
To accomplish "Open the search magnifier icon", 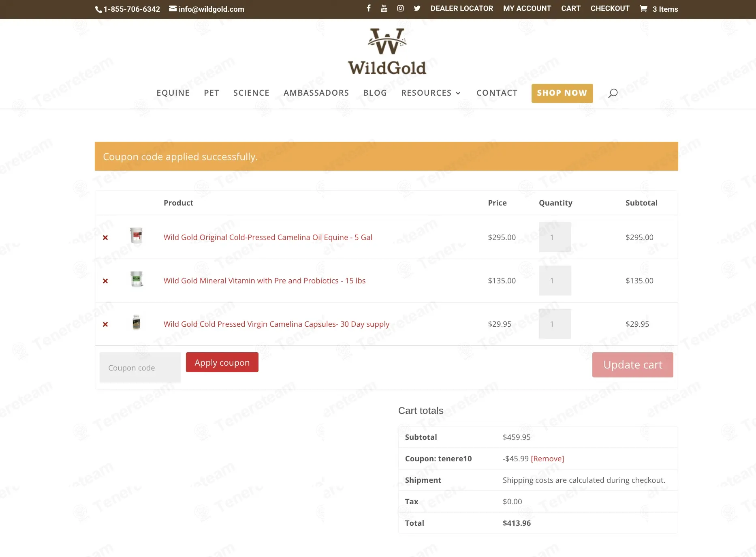I will [x=613, y=93].
